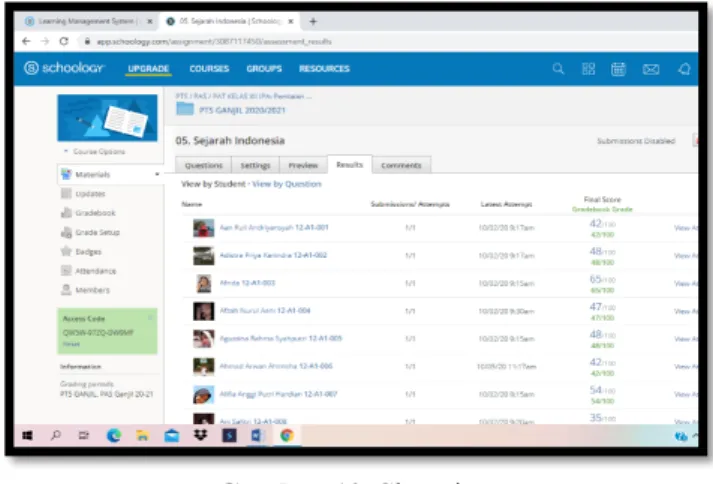Close the Learning Management System tab
This screenshot has width=713, height=484.
[x=150, y=21]
